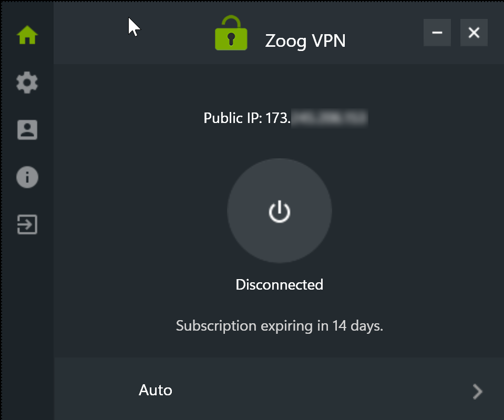
Task: Click the blurred IP address portion
Action: coord(330,118)
